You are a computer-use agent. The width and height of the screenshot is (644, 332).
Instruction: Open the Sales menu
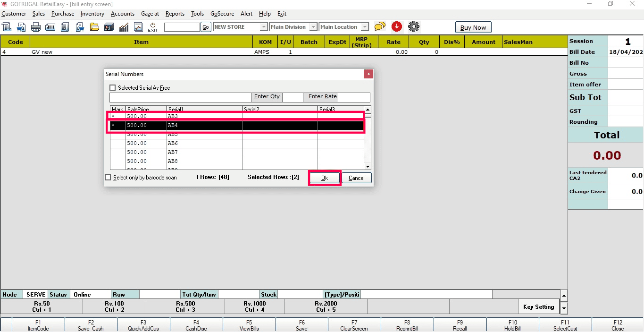(x=39, y=14)
